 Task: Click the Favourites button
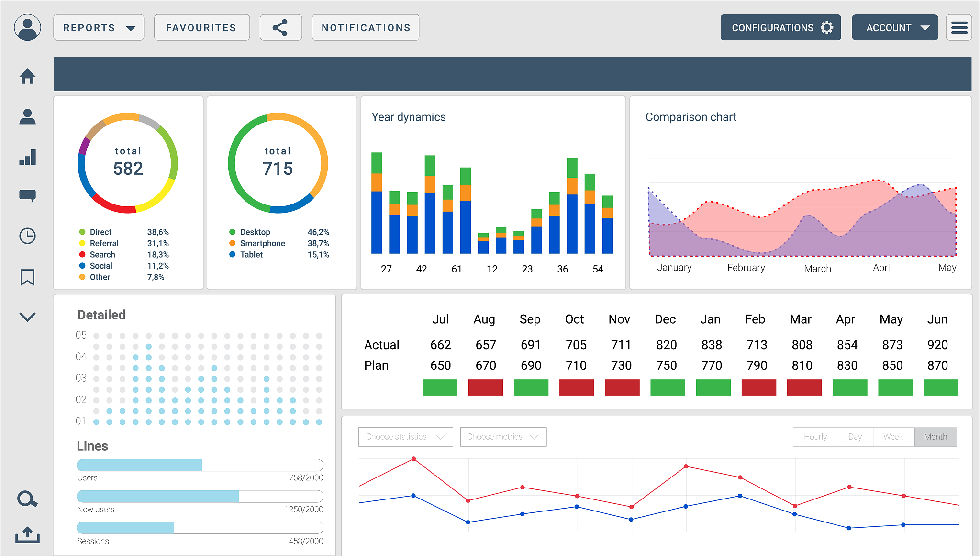201,28
